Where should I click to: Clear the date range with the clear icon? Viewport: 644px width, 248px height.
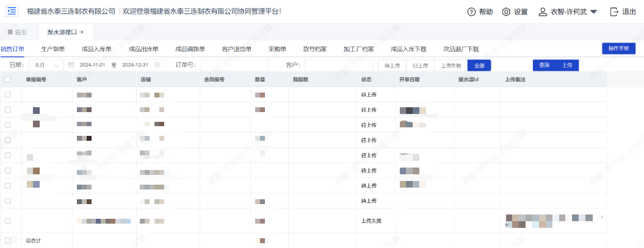pos(157,65)
